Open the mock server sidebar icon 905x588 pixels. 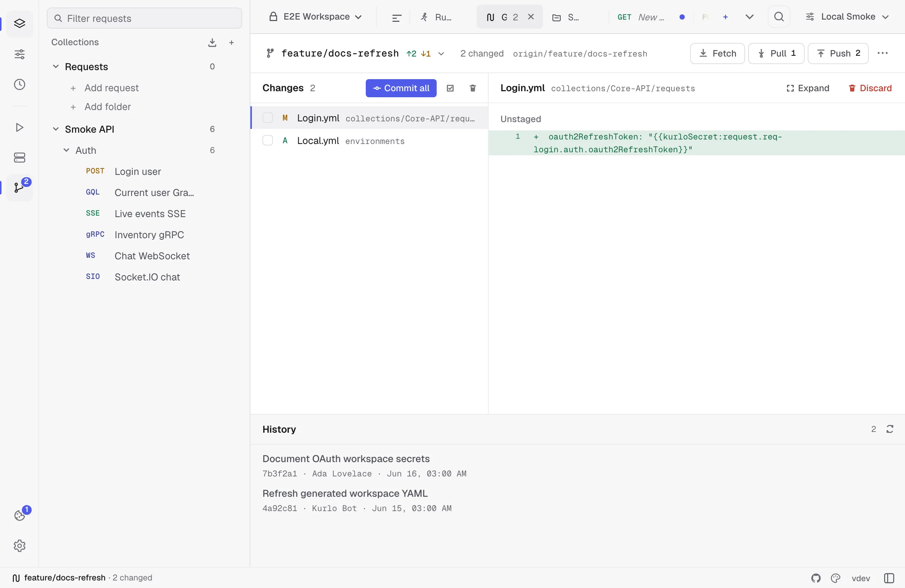click(x=19, y=157)
